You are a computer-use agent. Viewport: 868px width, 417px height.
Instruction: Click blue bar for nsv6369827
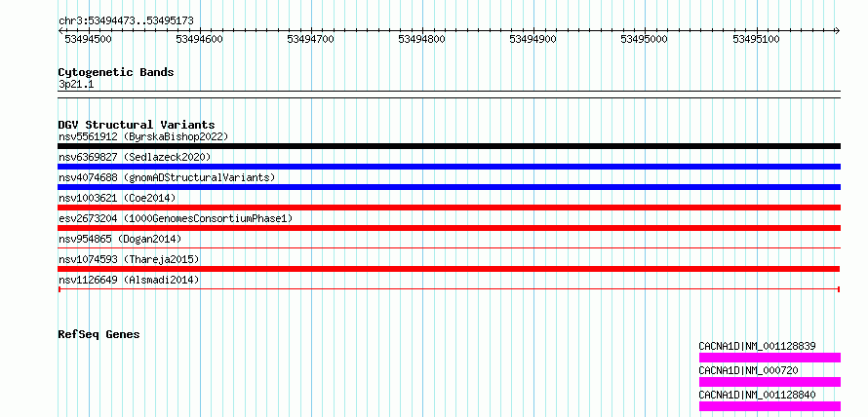(449, 167)
